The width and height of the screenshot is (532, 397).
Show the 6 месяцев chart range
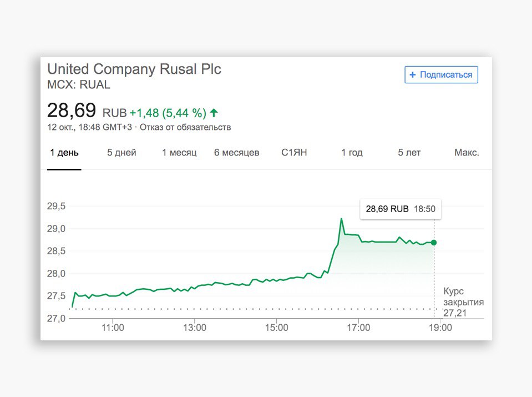[236, 153]
